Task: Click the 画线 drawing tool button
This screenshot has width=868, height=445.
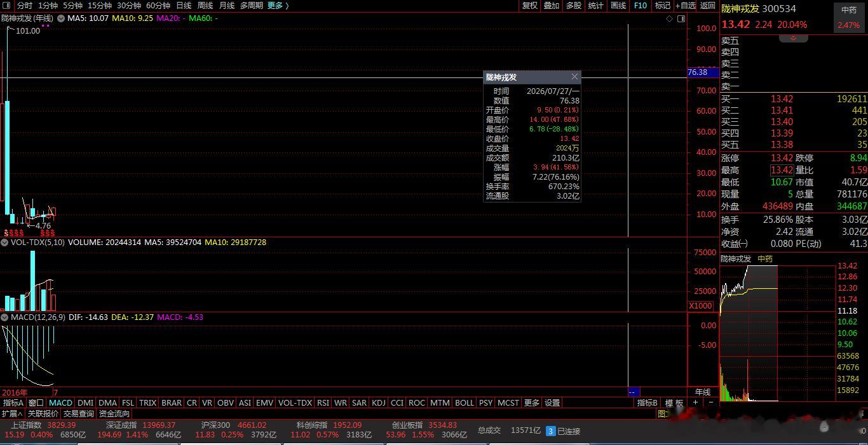Action: click(618, 6)
